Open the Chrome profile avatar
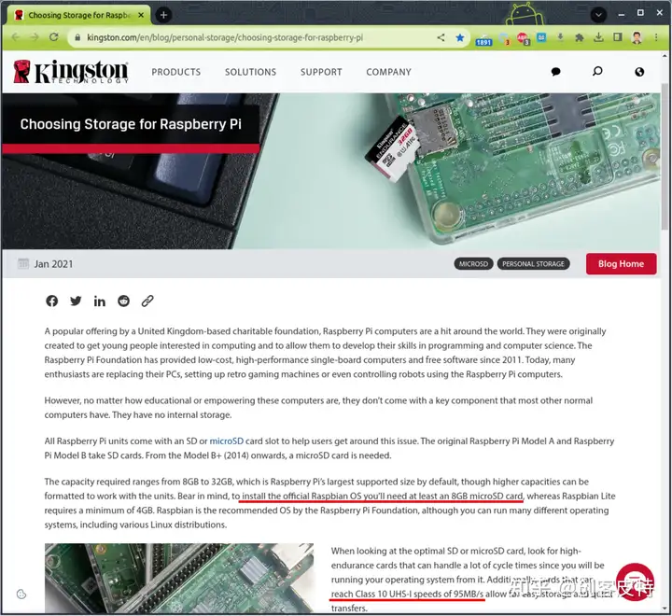 [x=637, y=37]
